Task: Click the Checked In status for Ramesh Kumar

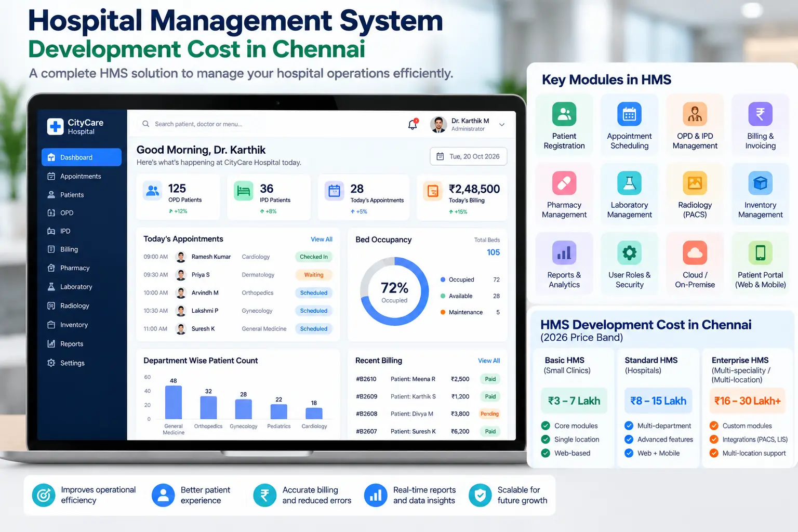Action: (x=314, y=257)
